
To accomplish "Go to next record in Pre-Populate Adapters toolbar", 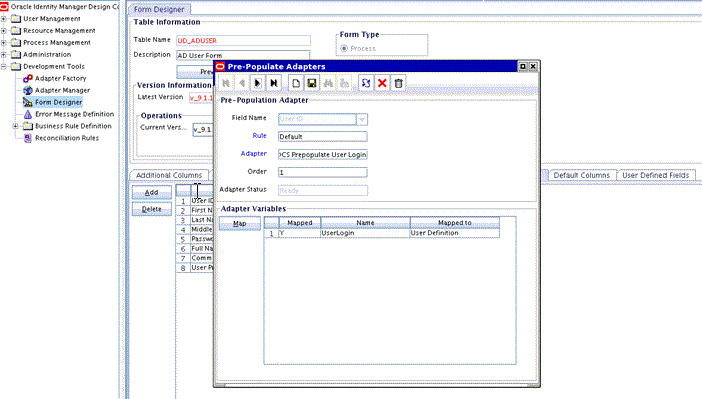I will pos(257,83).
